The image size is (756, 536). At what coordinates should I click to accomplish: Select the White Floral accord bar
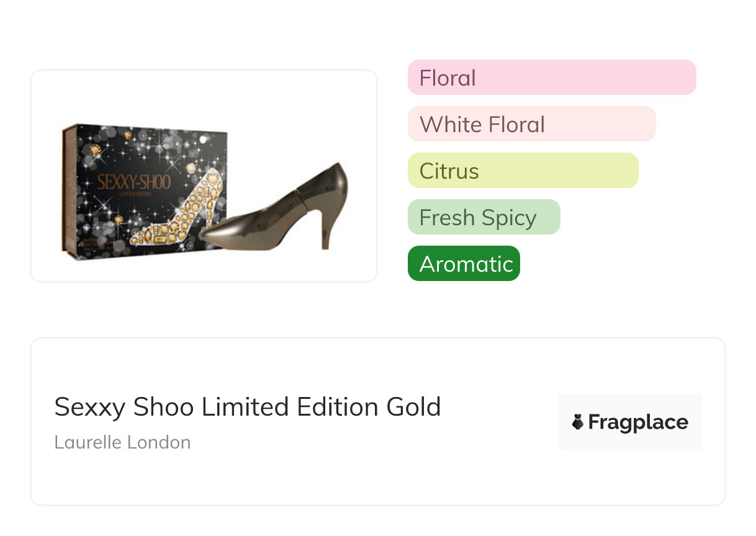pyautogui.click(x=531, y=124)
